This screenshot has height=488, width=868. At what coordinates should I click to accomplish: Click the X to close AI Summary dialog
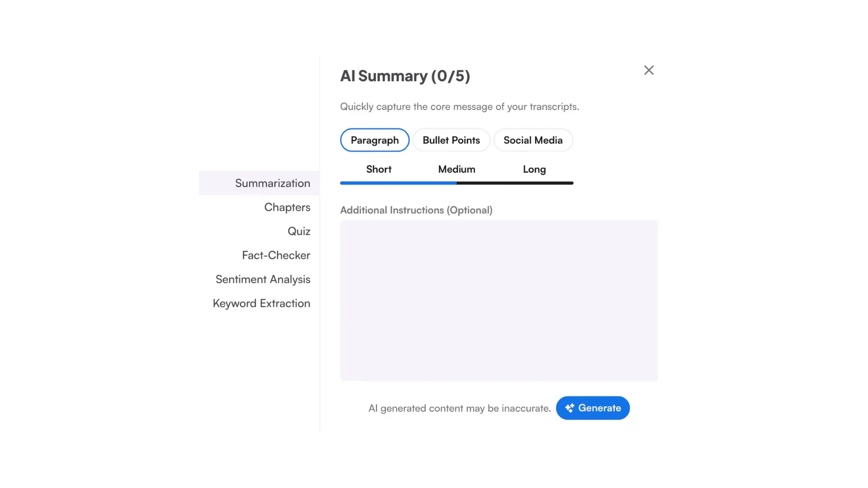point(649,70)
